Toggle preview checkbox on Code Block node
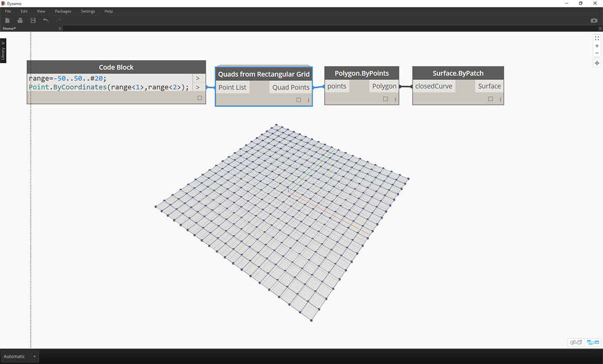Viewport: 603px width, 364px height. tap(199, 98)
